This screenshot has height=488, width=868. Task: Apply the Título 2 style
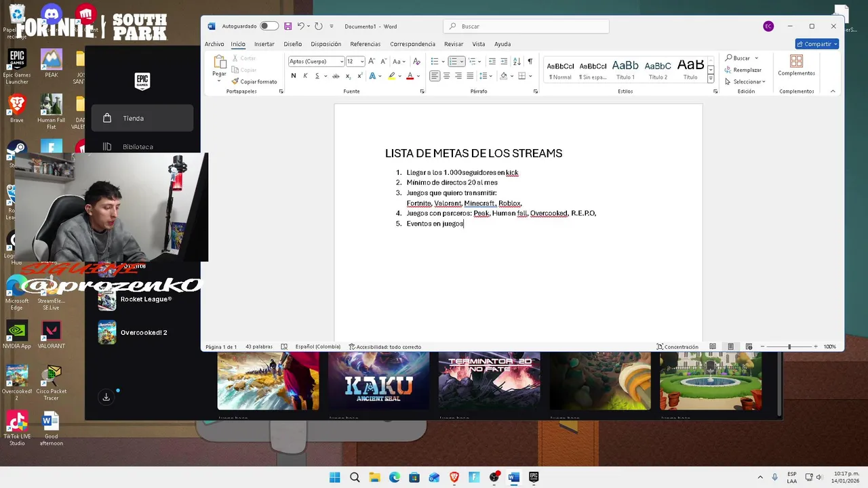click(658, 68)
